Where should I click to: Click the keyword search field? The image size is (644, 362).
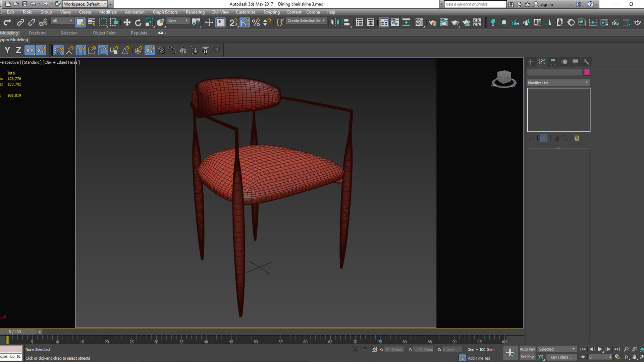(475, 4)
